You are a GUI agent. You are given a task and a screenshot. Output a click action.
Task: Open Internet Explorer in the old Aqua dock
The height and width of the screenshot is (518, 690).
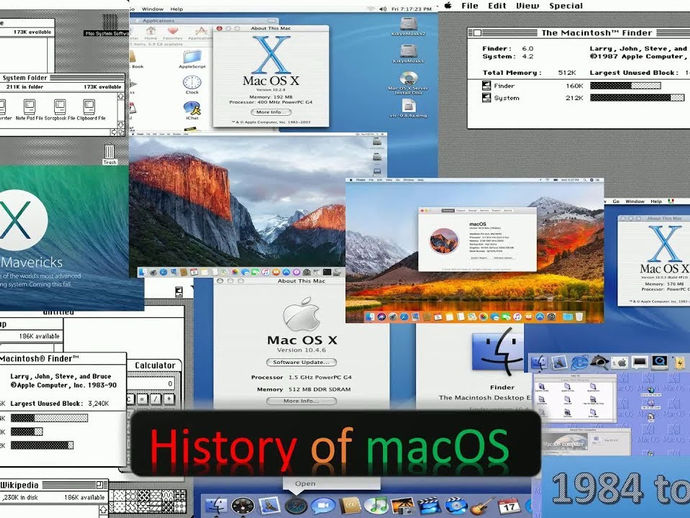[x=580, y=363]
